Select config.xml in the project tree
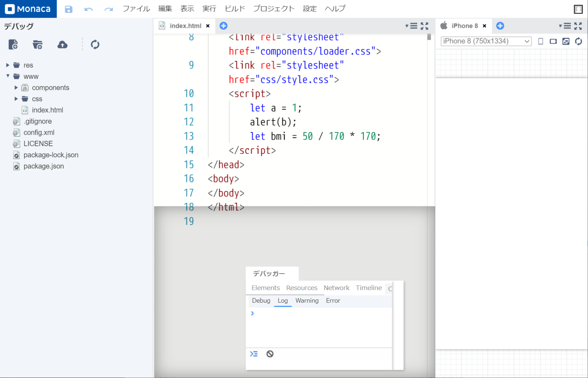The width and height of the screenshot is (588, 378). 38,132
